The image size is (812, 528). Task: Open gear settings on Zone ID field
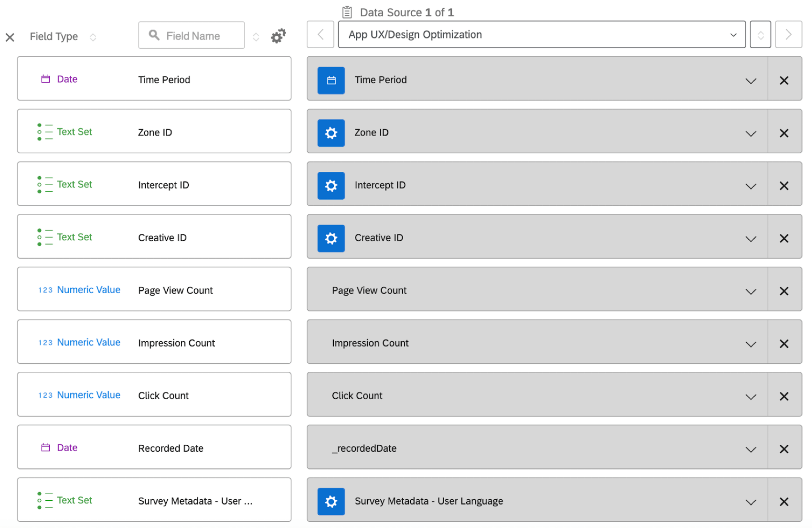click(331, 133)
